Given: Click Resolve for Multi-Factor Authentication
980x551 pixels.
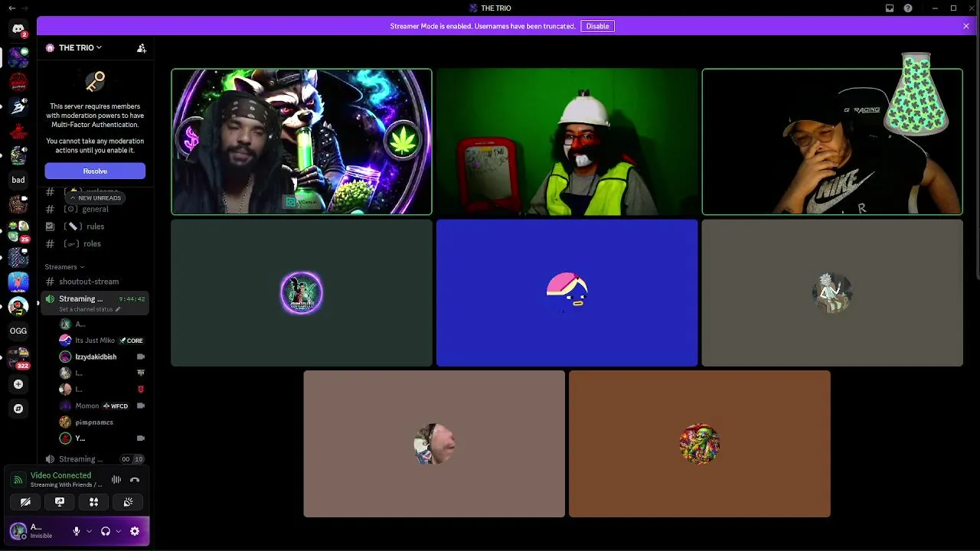Looking at the screenshot, I should click(x=95, y=171).
